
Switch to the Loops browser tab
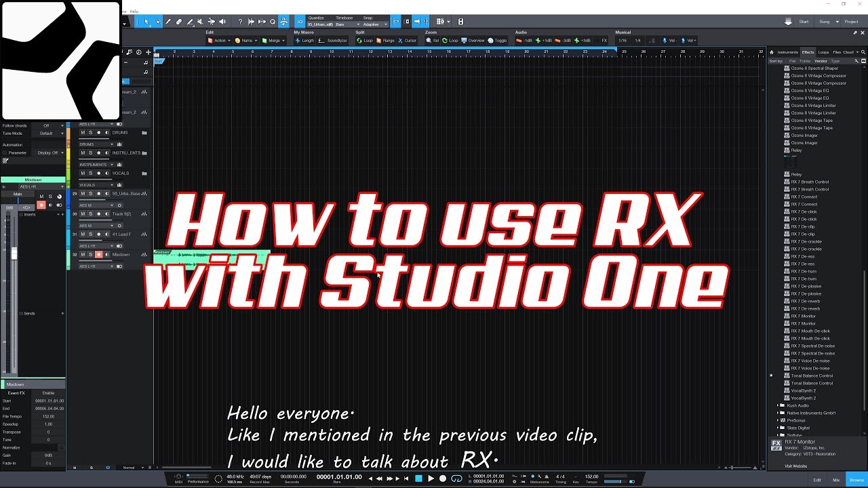823,52
